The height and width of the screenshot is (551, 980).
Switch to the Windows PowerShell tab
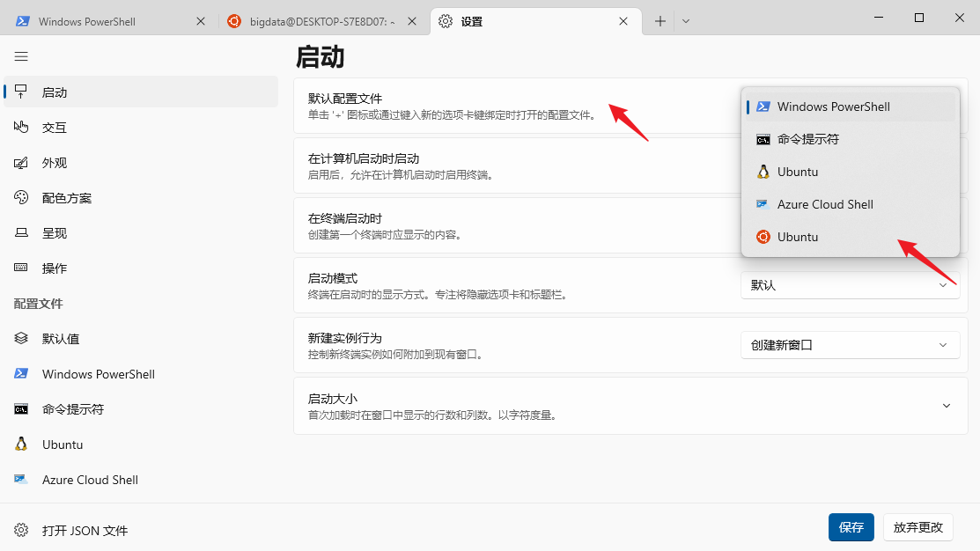pyautogui.click(x=88, y=21)
